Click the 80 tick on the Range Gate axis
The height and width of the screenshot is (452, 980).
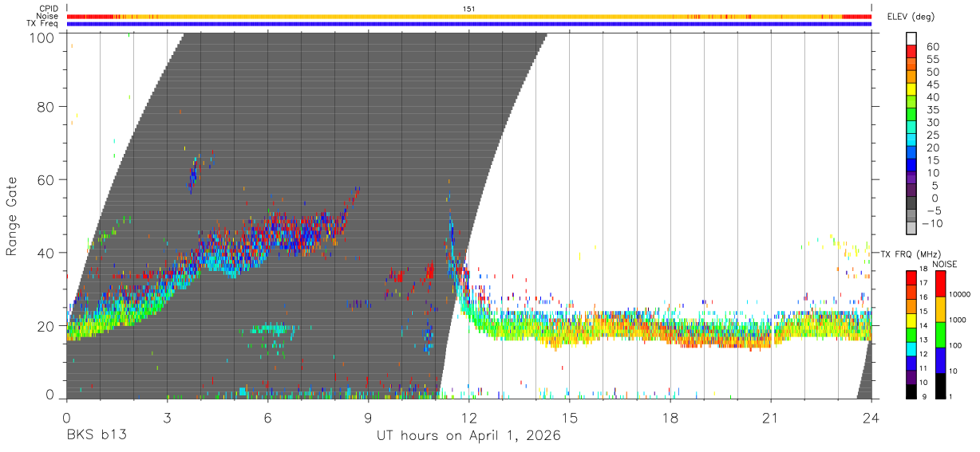[x=46, y=107]
